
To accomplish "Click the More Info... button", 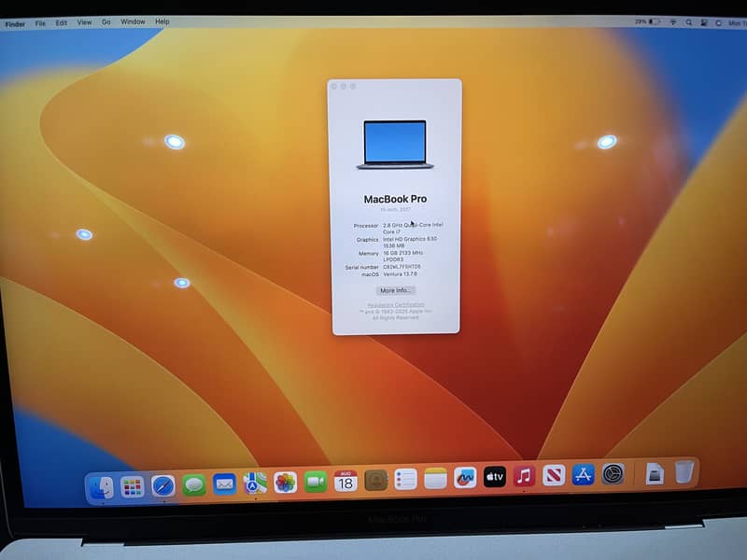I will click(x=395, y=290).
